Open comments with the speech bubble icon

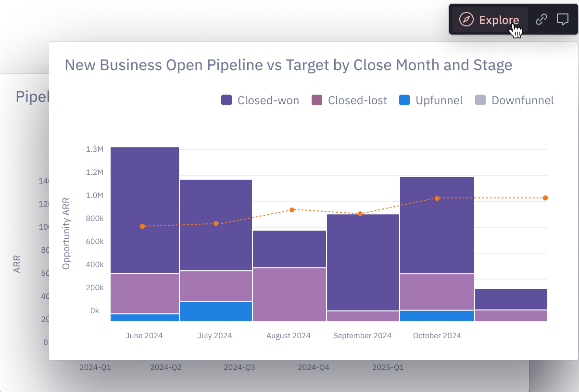coord(563,20)
